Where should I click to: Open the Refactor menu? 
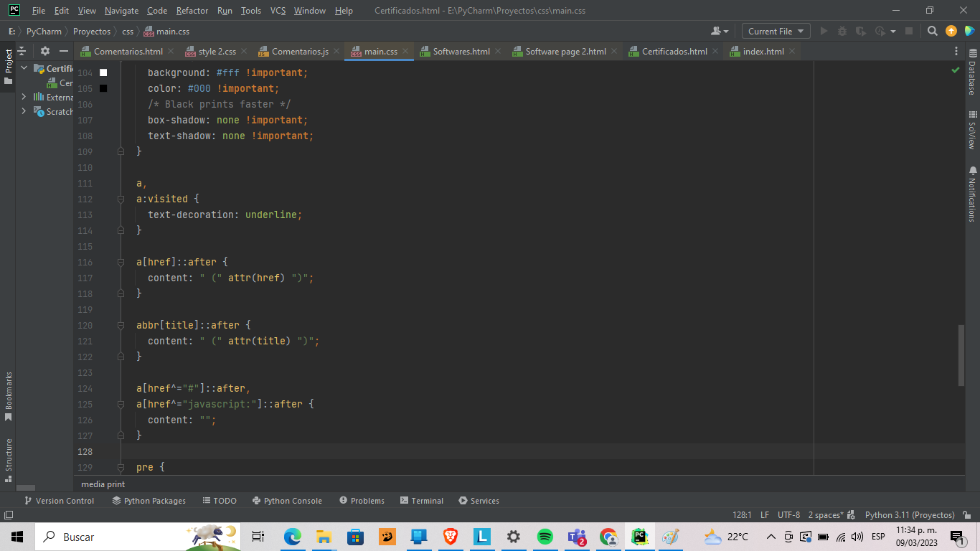click(x=192, y=11)
